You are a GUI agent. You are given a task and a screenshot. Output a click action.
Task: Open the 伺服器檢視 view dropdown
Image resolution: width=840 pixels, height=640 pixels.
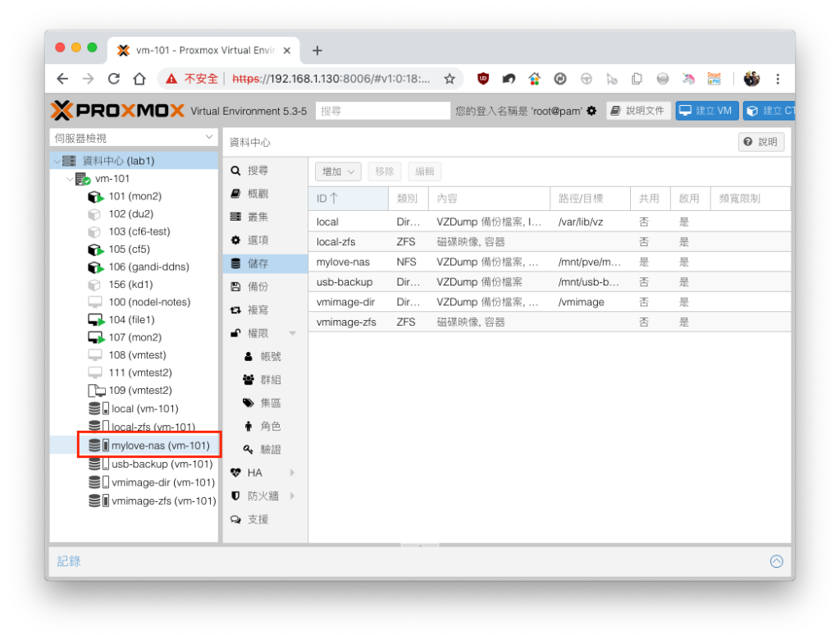134,138
